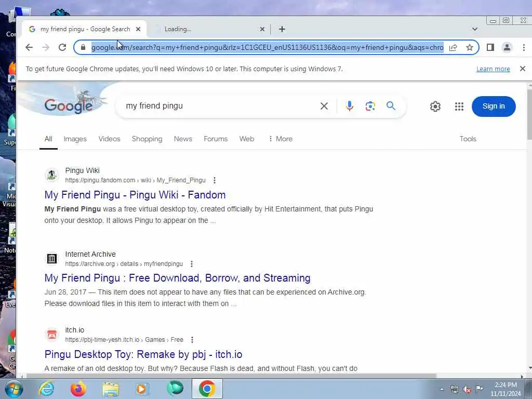Viewport: 532px width, 399px height.
Task: Open the taskbar clock and date
Action: point(506,389)
